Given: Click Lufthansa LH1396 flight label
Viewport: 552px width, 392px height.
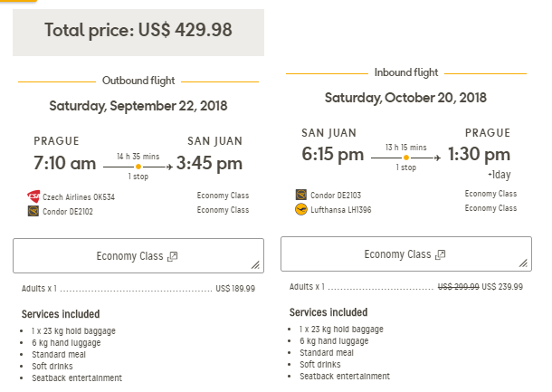Looking at the screenshot, I should pyautogui.click(x=341, y=210).
